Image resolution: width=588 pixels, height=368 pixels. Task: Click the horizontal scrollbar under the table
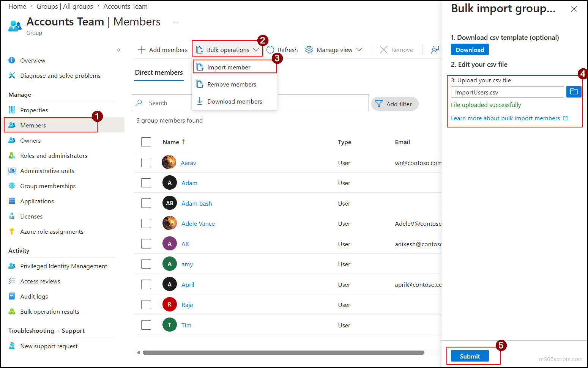point(283,352)
